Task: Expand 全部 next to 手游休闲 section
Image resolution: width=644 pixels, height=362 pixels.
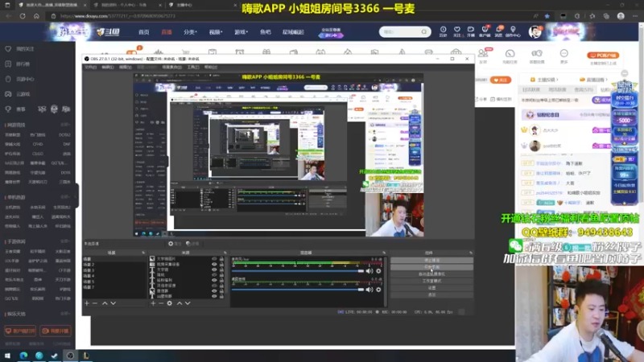Action: point(65,241)
